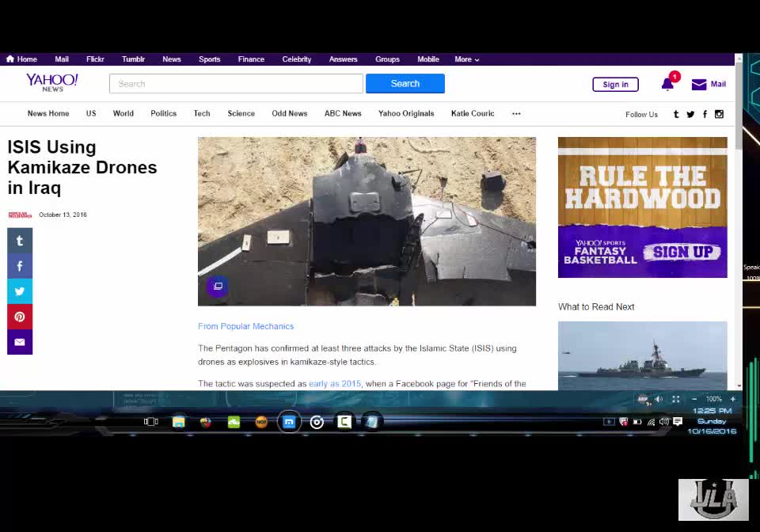The width and height of the screenshot is (760, 532).
Task: Click the blue Search button
Action: point(405,83)
